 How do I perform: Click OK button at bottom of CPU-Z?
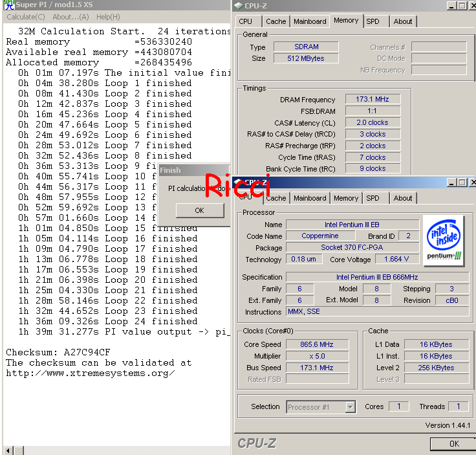click(454, 444)
